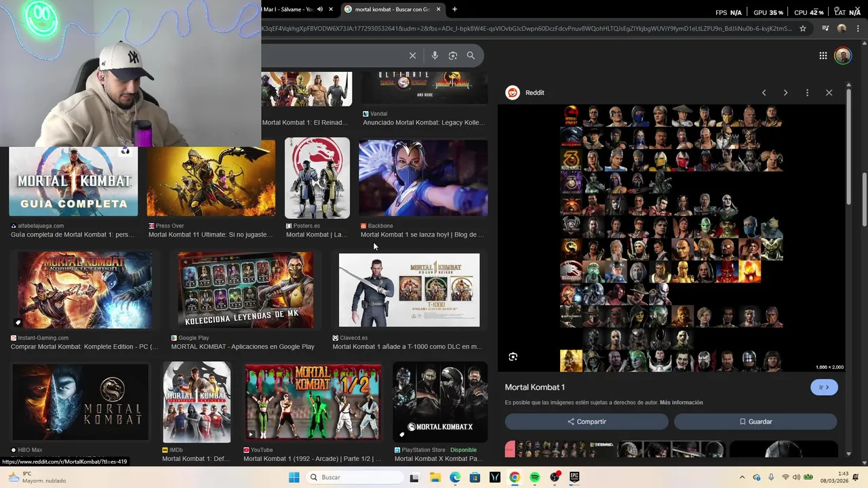Click the Mortal Kombat 1 title in panel
The width and height of the screenshot is (868, 488).
point(534,387)
